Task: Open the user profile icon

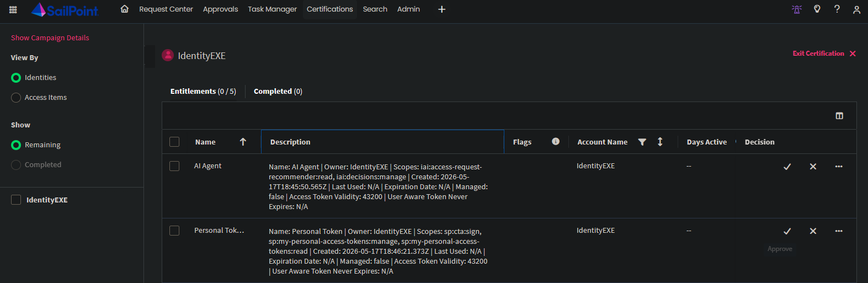Action: (x=856, y=9)
